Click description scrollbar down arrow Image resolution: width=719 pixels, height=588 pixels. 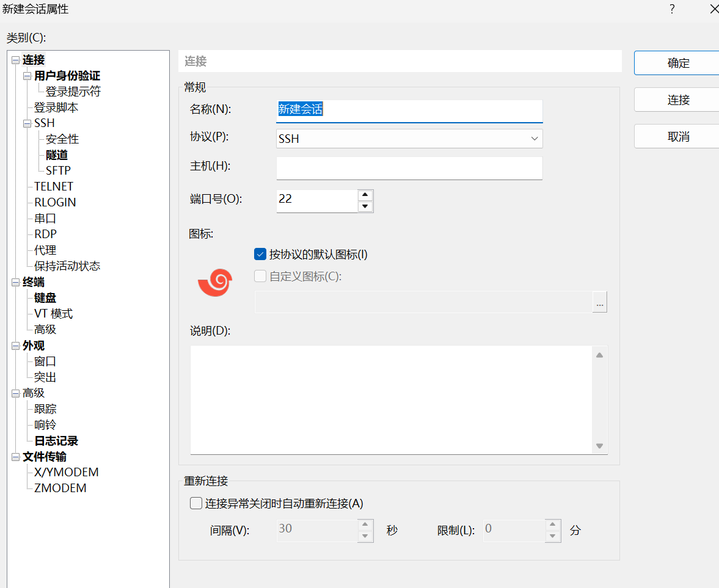point(599,446)
